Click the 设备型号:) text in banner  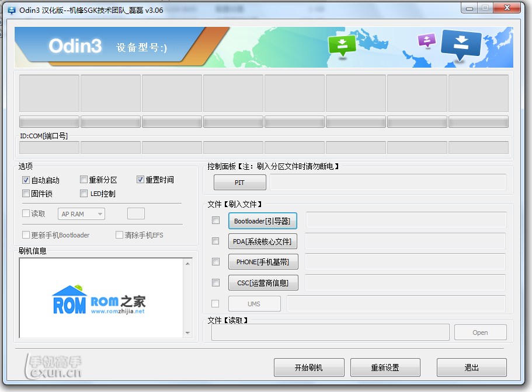tap(142, 47)
